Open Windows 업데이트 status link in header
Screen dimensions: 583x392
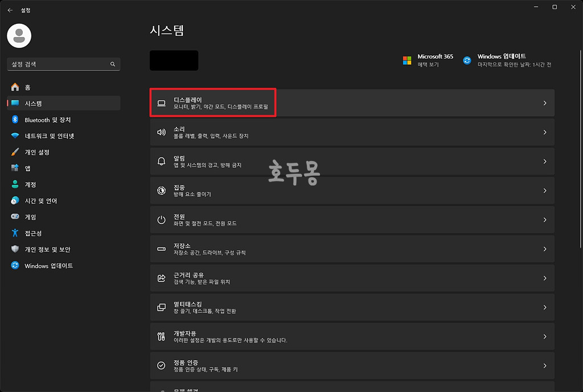tap(507, 60)
